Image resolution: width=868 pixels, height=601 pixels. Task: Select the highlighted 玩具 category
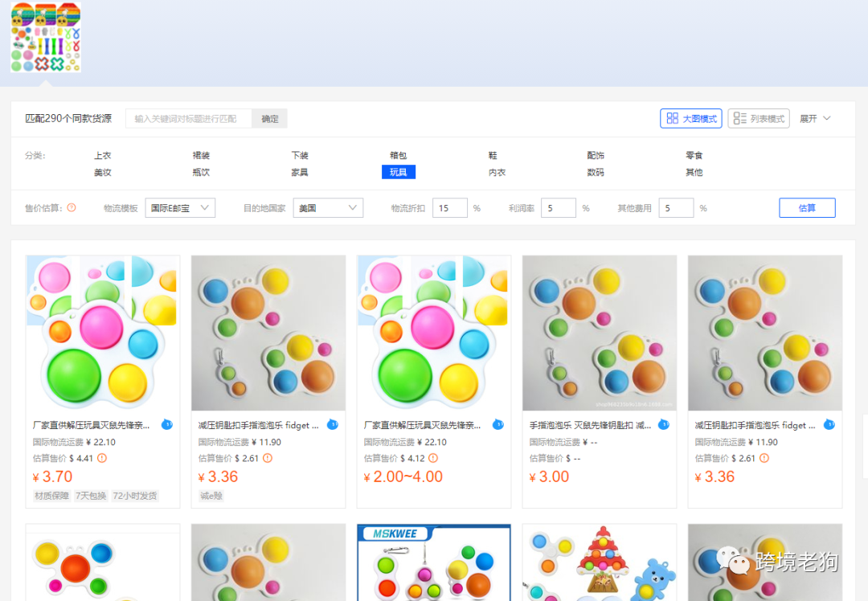[x=399, y=172]
